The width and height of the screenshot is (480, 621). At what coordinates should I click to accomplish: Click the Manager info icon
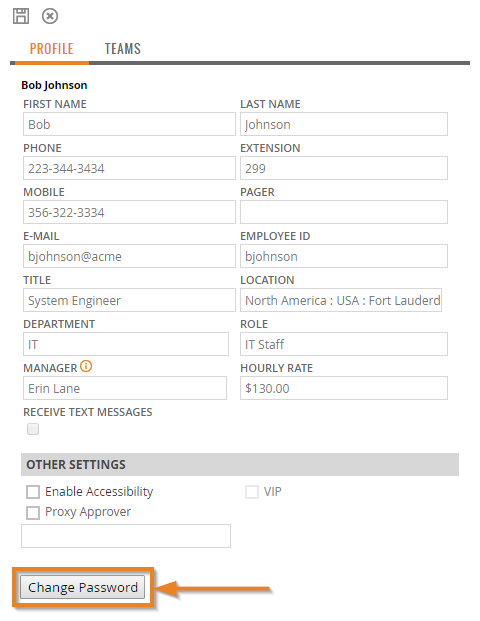pos(86,366)
